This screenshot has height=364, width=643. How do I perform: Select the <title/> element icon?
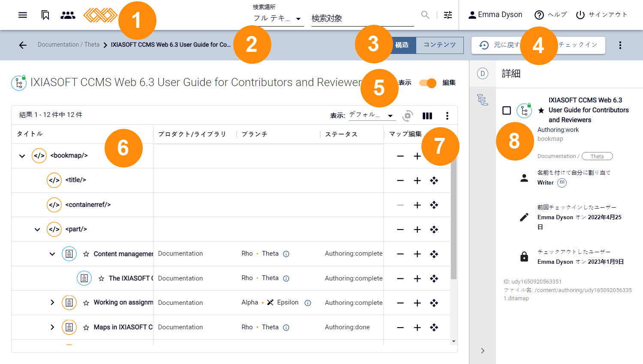(54, 180)
